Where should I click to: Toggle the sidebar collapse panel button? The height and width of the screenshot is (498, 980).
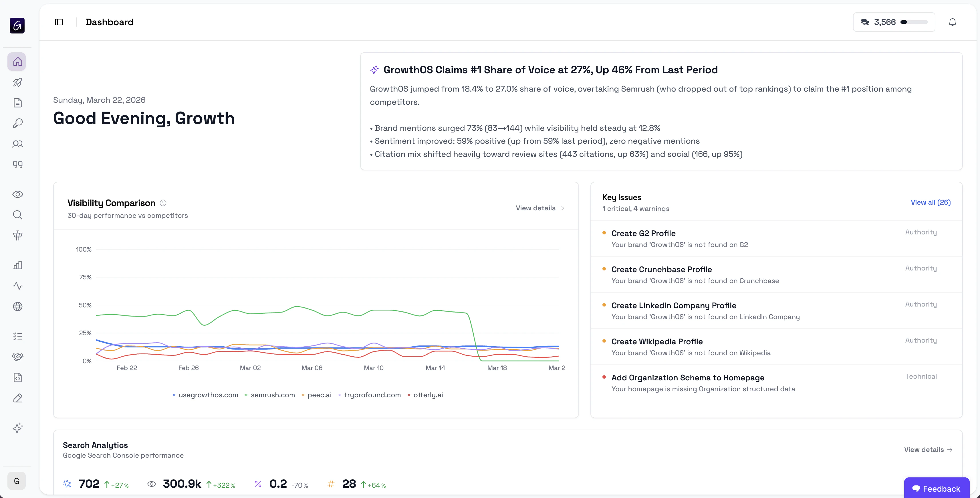coord(59,22)
